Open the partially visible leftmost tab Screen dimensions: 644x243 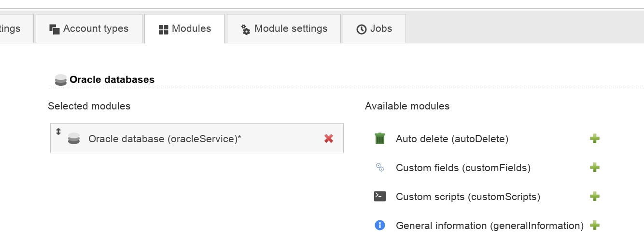(x=14, y=29)
